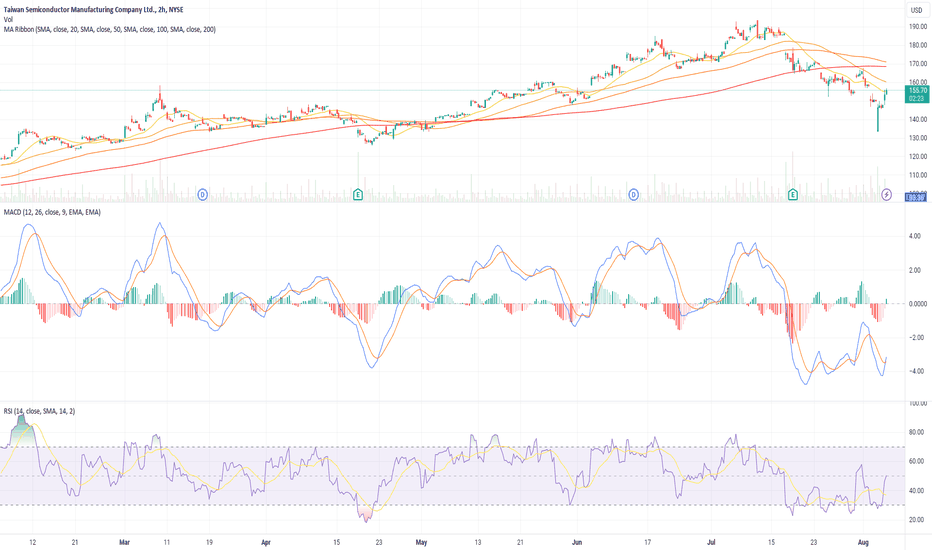Click the 190.00 price axis label
Screen dimensions: 932x550
(x=918, y=27)
